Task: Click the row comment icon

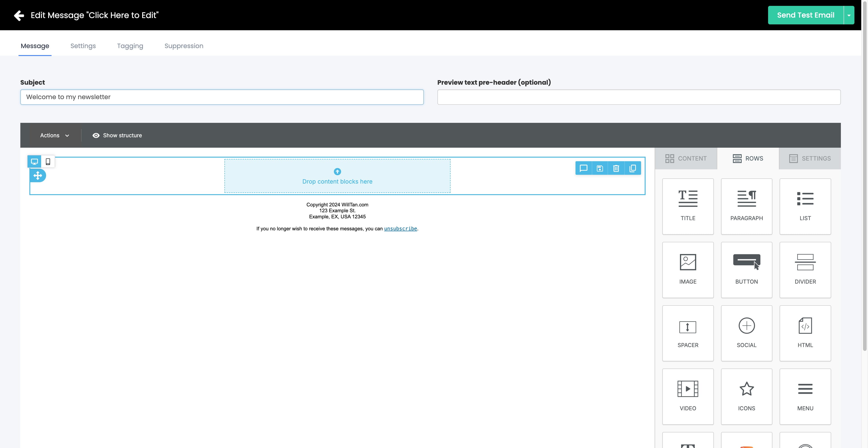Action: coord(584,168)
